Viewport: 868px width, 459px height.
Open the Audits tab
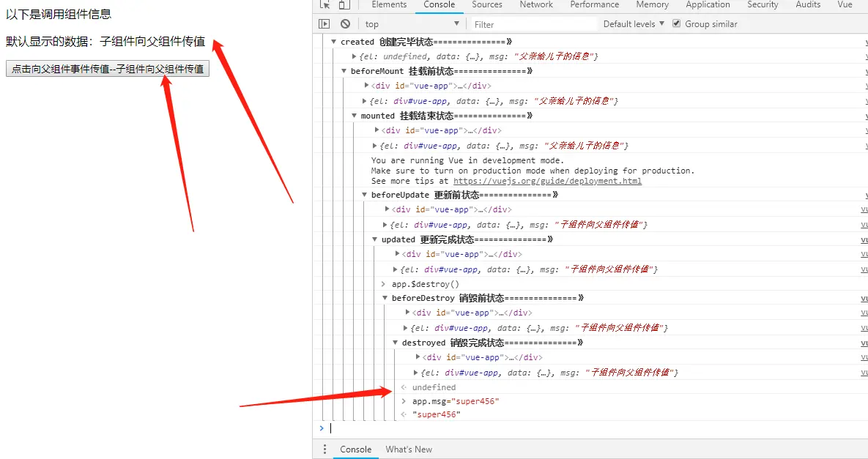coord(808,4)
